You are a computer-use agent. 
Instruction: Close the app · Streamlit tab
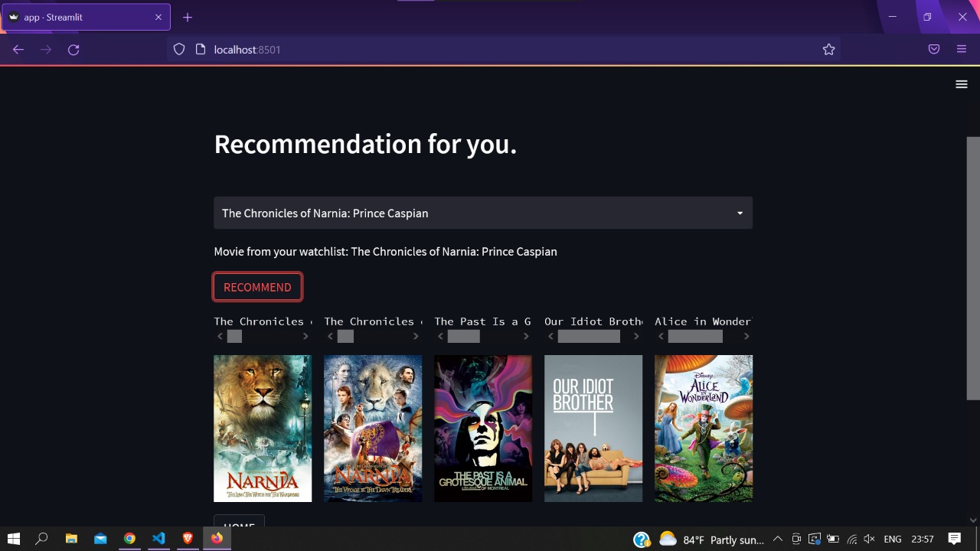click(158, 17)
